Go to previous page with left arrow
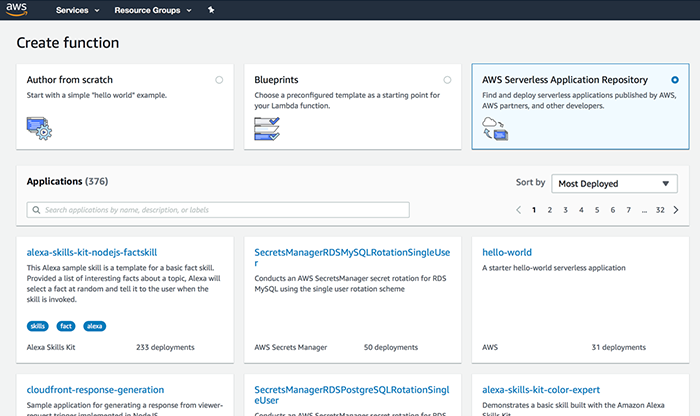 pyautogui.click(x=518, y=210)
